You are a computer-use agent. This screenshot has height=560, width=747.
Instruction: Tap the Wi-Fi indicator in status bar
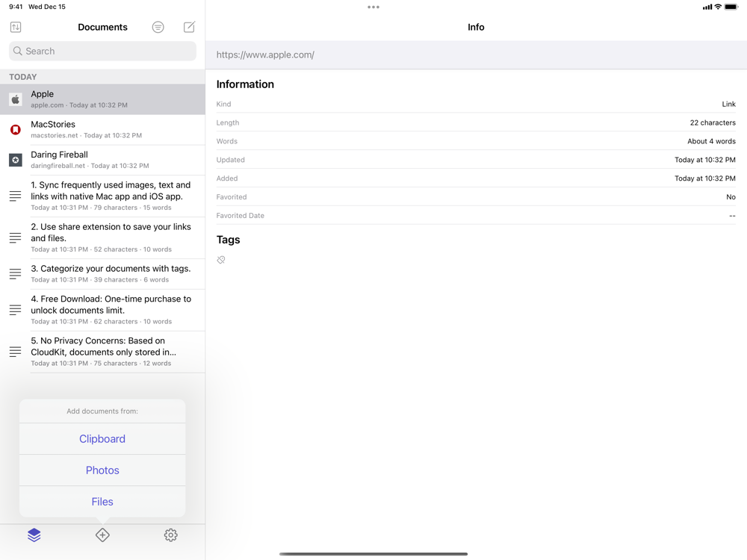(x=718, y=7)
